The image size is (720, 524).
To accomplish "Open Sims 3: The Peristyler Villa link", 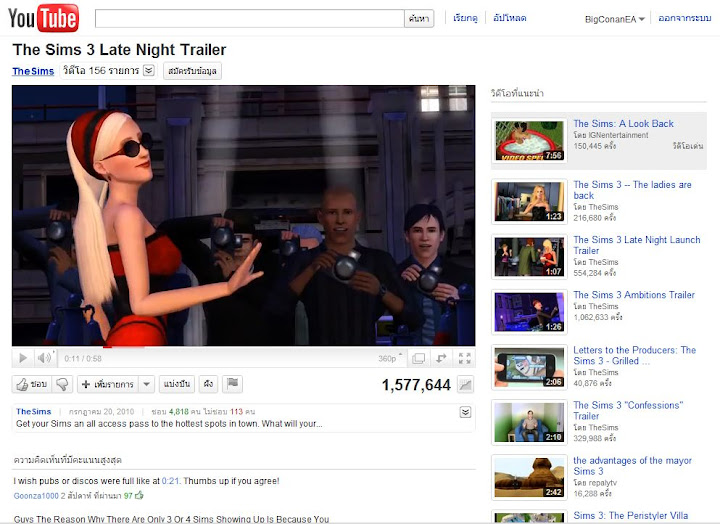I will tap(630, 515).
